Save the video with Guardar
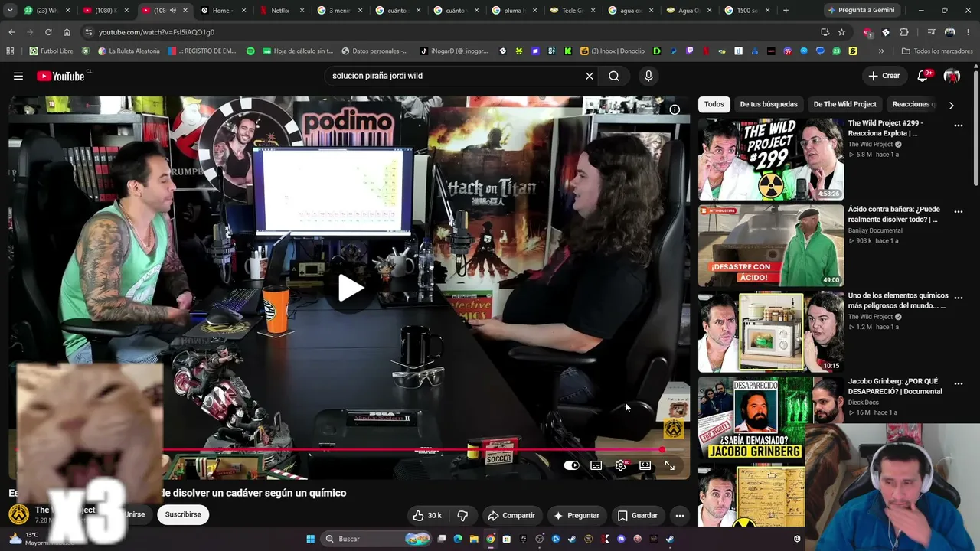980x551 pixels. pyautogui.click(x=638, y=515)
